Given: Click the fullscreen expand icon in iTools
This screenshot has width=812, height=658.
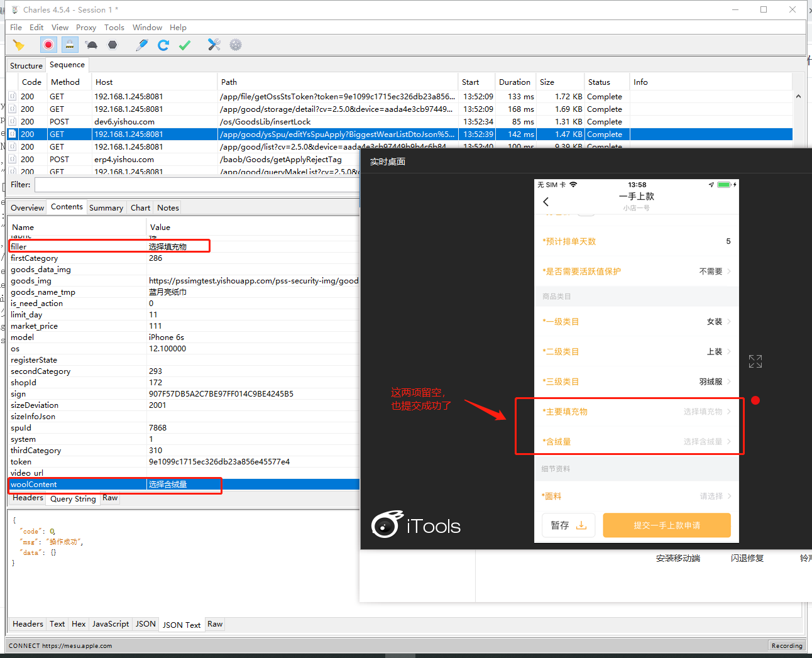Looking at the screenshot, I should 755,361.
